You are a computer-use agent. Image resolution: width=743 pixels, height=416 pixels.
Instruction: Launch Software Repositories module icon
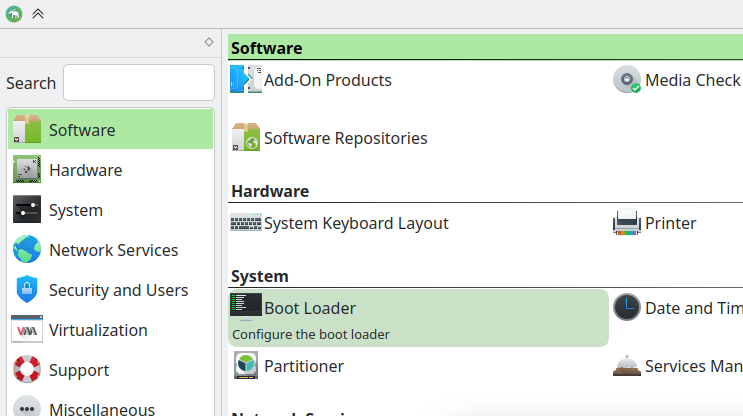point(246,138)
